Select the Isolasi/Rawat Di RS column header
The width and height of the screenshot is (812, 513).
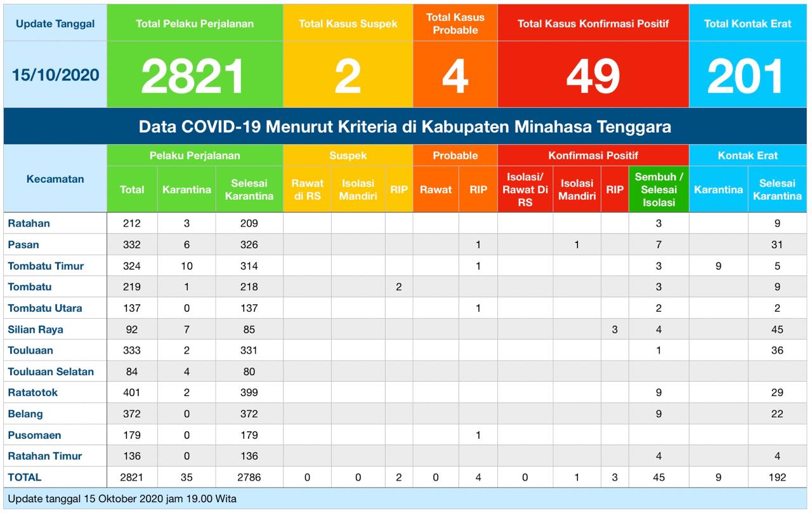pyautogui.click(x=525, y=189)
